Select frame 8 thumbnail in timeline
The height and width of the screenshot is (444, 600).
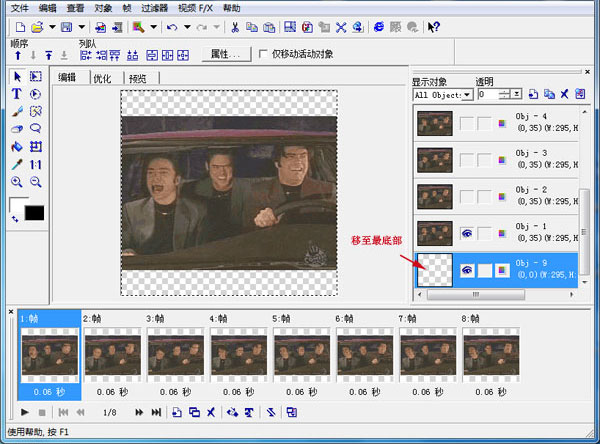(491, 355)
